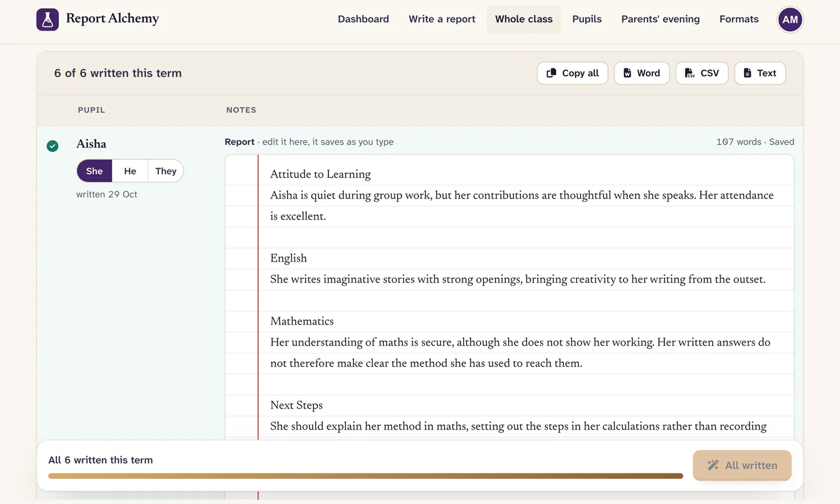The height and width of the screenshot is (504, 840).
Task: Export reports as CSV
Action: [x=702, y=73]
